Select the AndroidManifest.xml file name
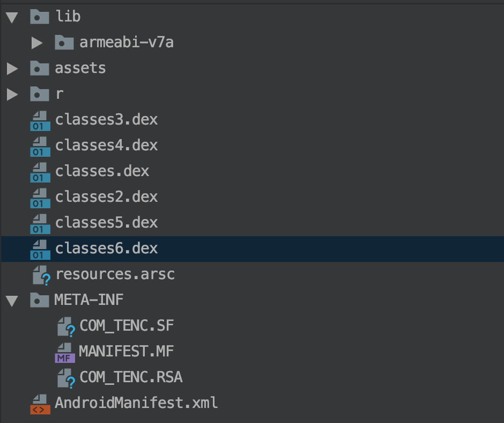 coord(136,403)
